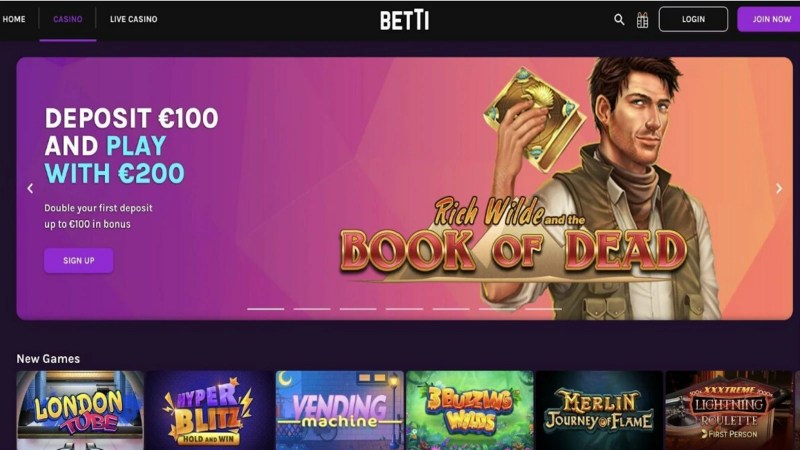
Task: Open the Vending Machine game
Action: pos(340,410)
